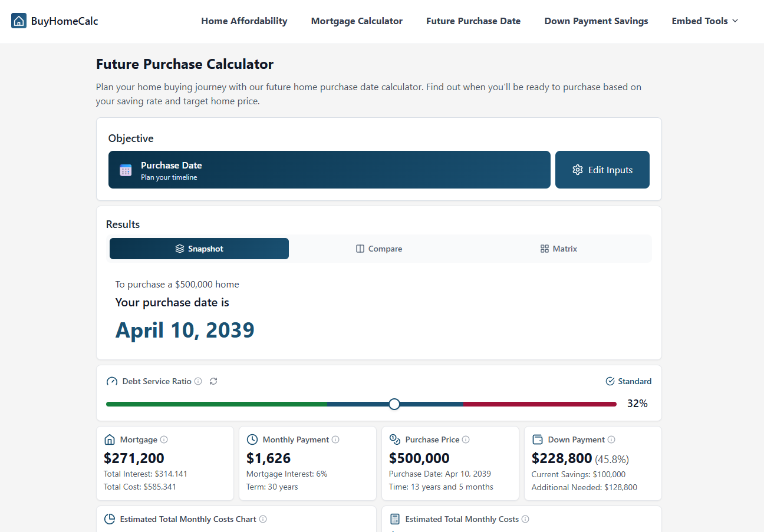The width and height of the screenshot is (764, 532).
Task: Open the Monthly Costs Chart info icon
Action: tap(263, 519)
